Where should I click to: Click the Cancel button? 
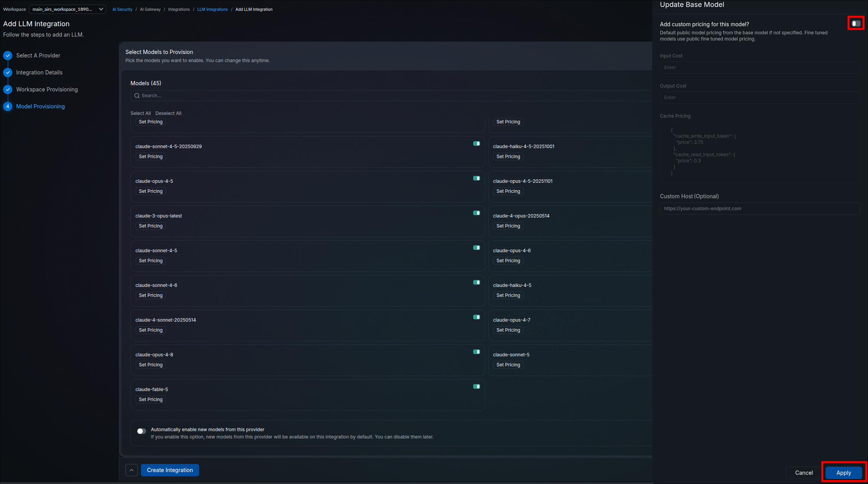tap(804, 473)
